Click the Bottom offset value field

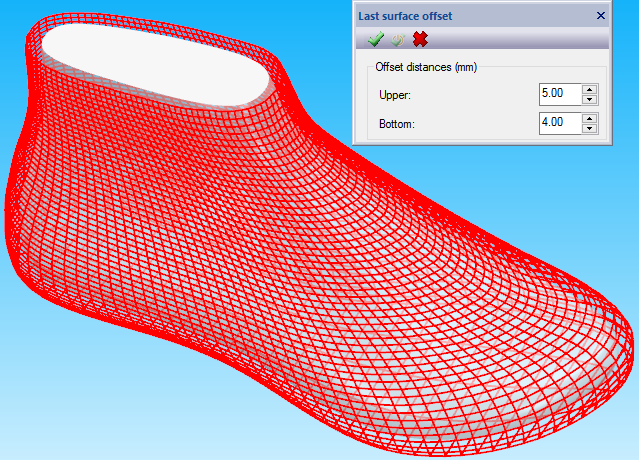coord(560,123)
